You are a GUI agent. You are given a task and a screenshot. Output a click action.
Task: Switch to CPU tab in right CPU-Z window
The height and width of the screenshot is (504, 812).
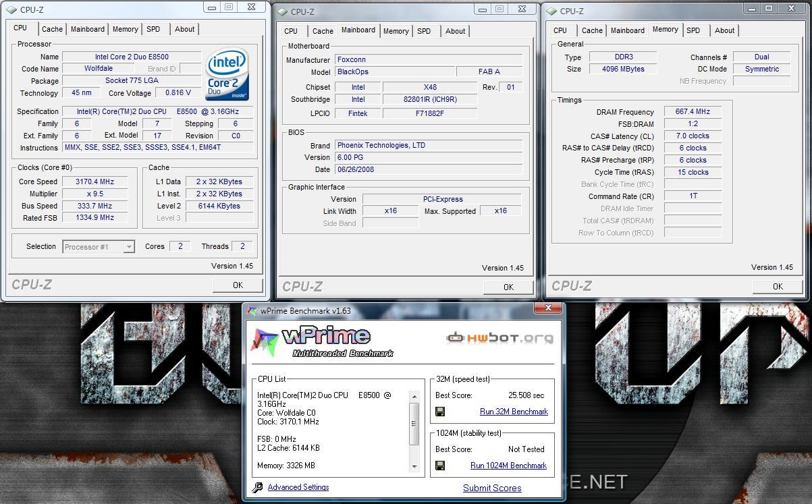[560, 30]
